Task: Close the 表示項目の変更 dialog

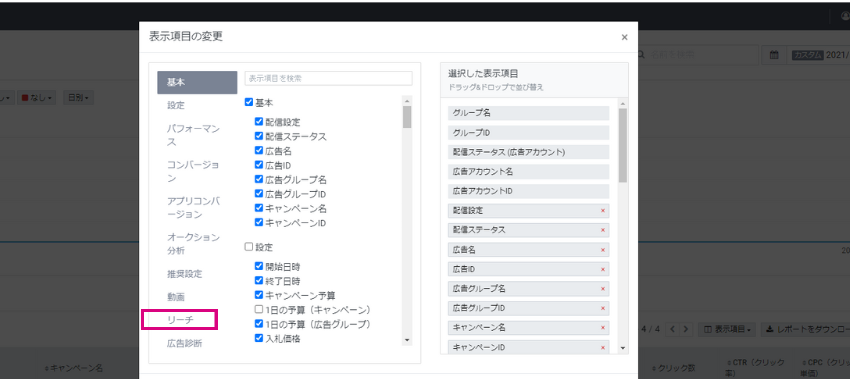Action: [x=624, y=37]
